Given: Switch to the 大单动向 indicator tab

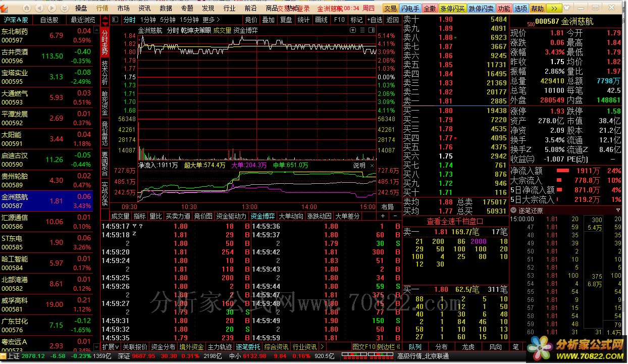Looking at the screenshot, I should 291,216.
